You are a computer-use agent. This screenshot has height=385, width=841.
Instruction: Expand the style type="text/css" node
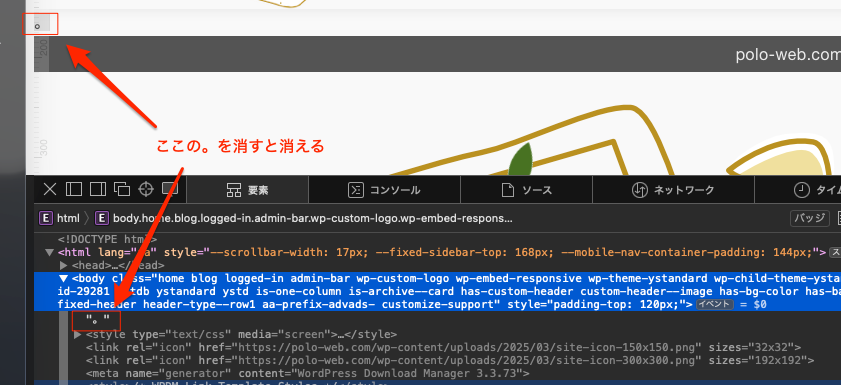tap(77, 335)
